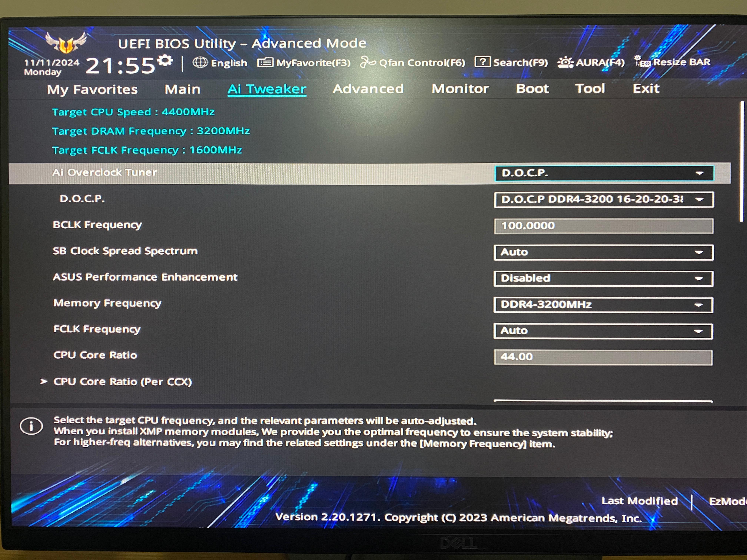Viewport: 747px width, 560px height.
Task: Open ASUS Performance Enhancement dropdown
Action: 603,279
